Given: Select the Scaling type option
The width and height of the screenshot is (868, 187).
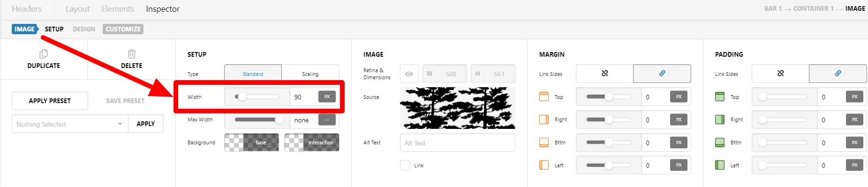Looking at the screenshot, I should [310, 74].
